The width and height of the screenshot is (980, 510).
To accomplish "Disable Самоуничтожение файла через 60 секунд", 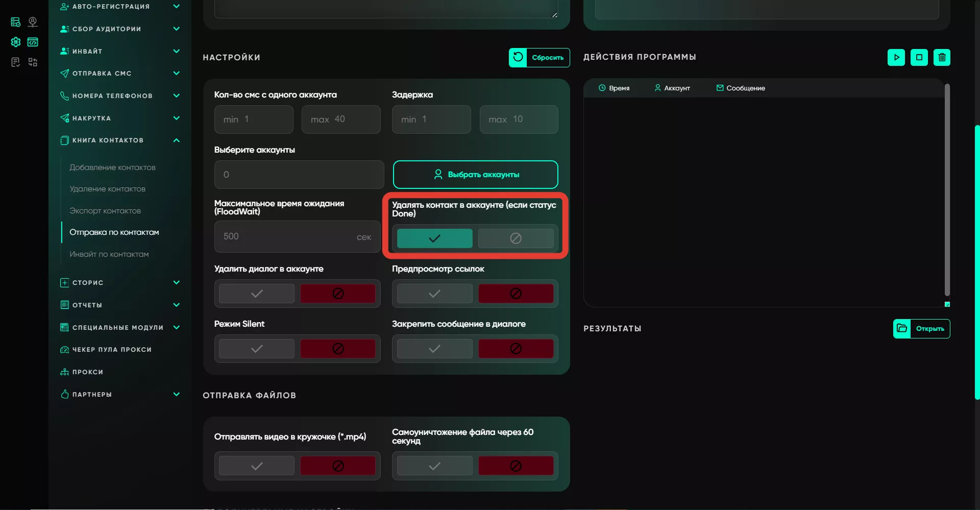I will tap(516, 466).
